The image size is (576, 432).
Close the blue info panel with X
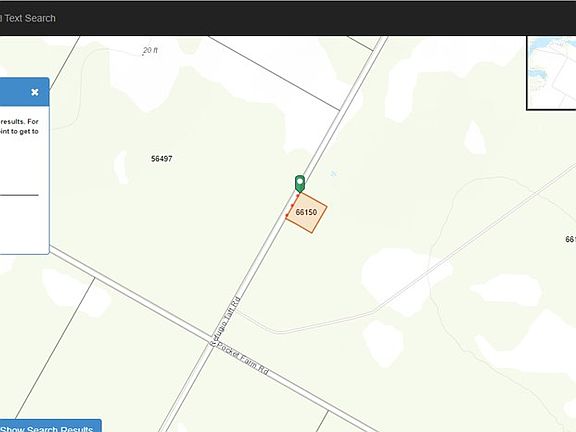pos(35,92)
